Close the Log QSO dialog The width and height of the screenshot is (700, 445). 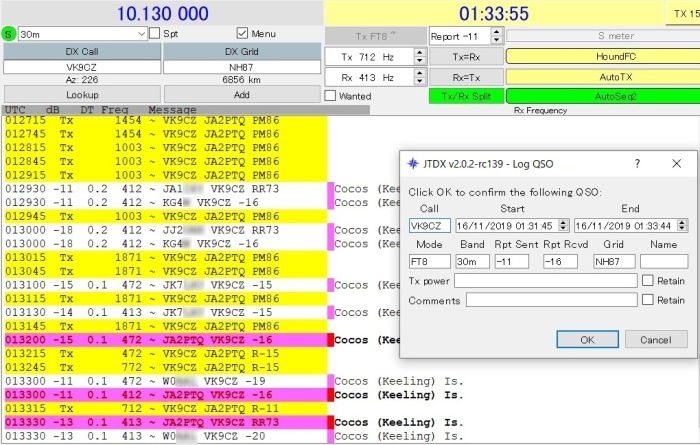(x=677, y=164)
